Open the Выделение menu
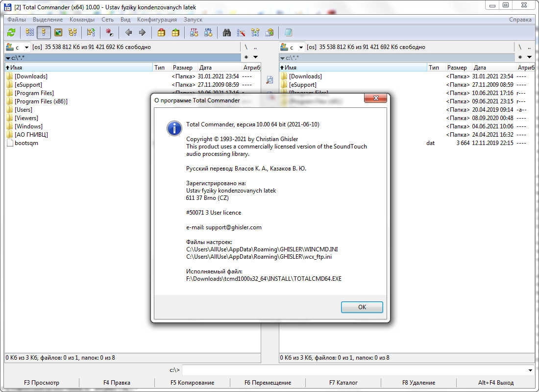Image resolution: width=539 pixels, height=392 pixels. tap(48, 20)
